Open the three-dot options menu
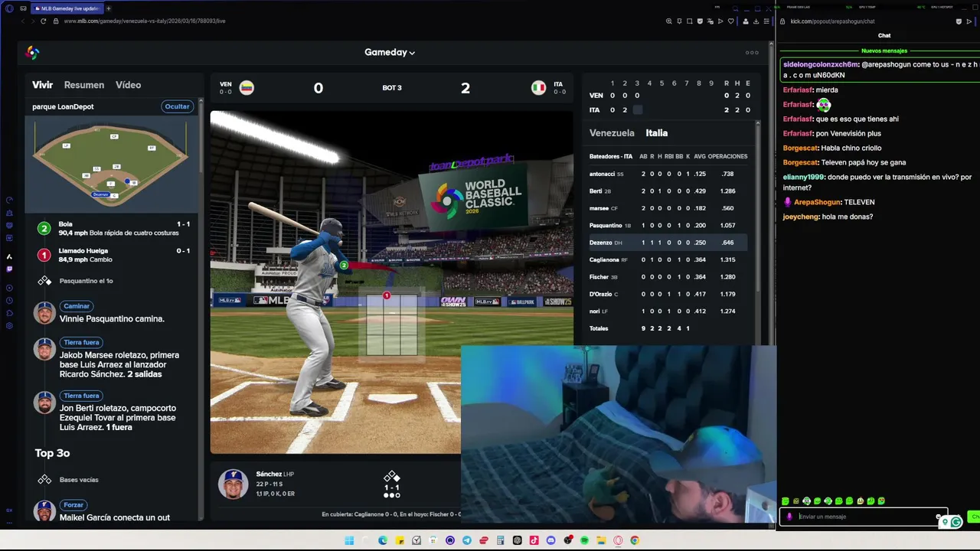Screen dimensions: 980x551 click(x=752, y=53)
